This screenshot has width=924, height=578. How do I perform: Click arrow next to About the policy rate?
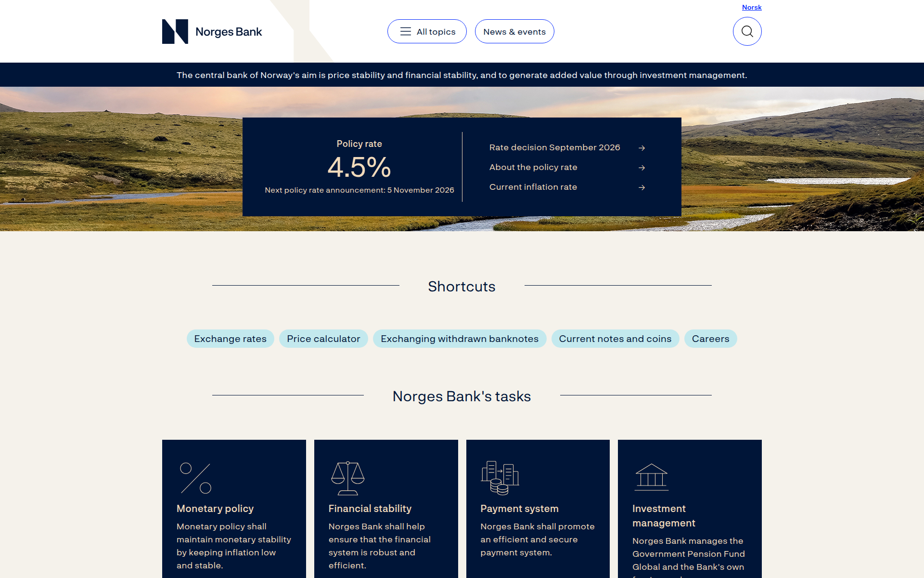(x=642, y=168)
